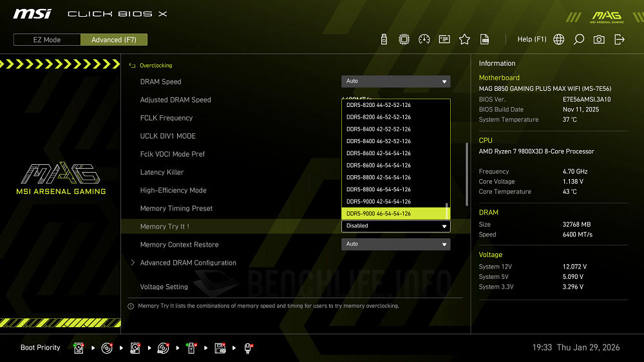The image size is (644, 362).
Task: Select the floppy disk boot device
Action: point(220,348)
